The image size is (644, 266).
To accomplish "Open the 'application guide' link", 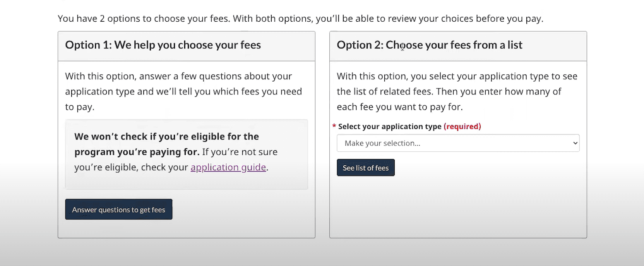I will click(228, 167).
